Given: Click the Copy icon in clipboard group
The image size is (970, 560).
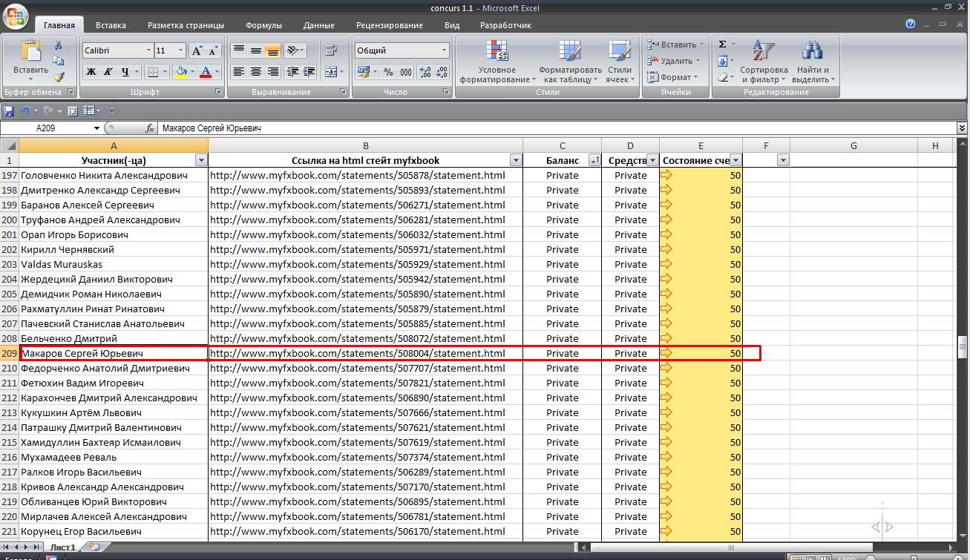Looking at the screenshot, I should [x=59, y=61].
